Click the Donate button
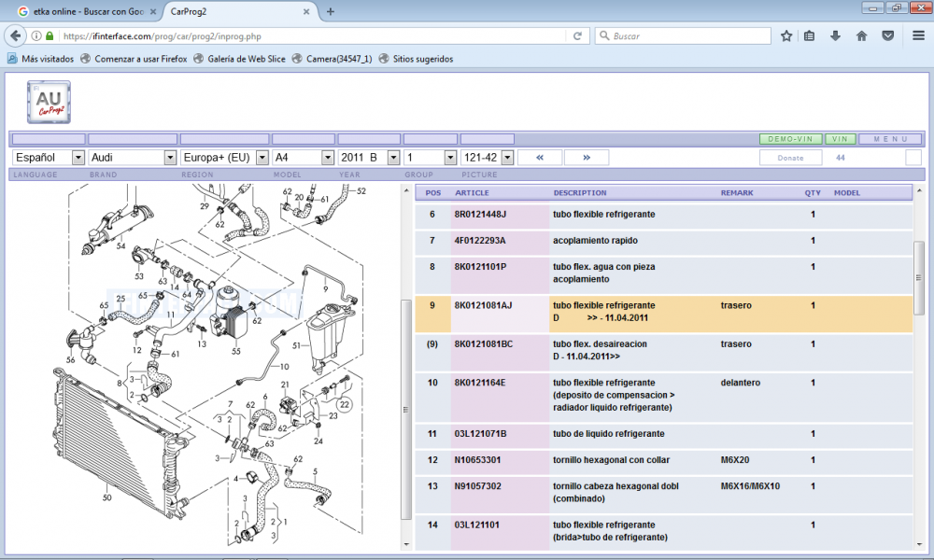 [x=790, y=158]
